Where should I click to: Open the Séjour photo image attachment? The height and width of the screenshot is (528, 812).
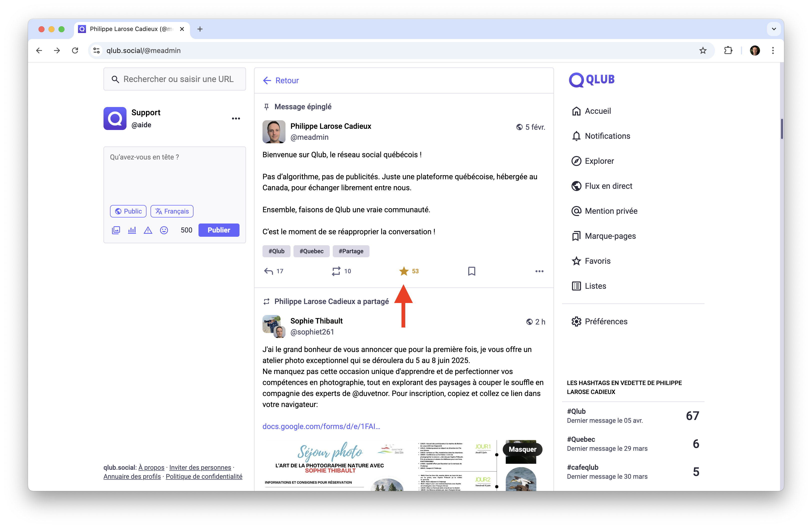coord(333,465)
